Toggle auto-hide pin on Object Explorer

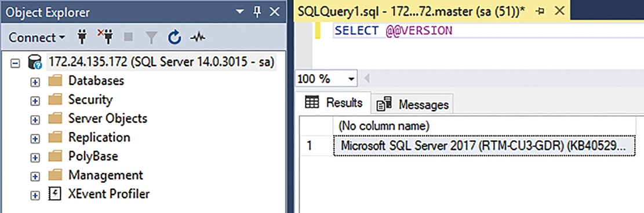click(x=257, y=12)
